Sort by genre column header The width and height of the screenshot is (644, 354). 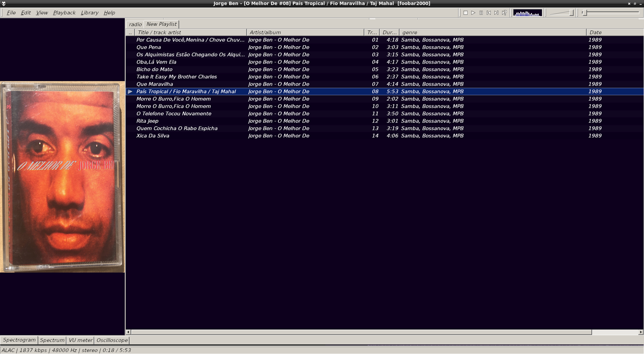493,32
